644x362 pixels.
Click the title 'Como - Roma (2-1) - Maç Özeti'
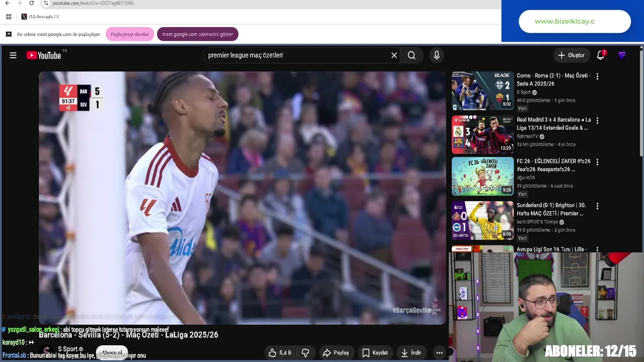[553, 79]
